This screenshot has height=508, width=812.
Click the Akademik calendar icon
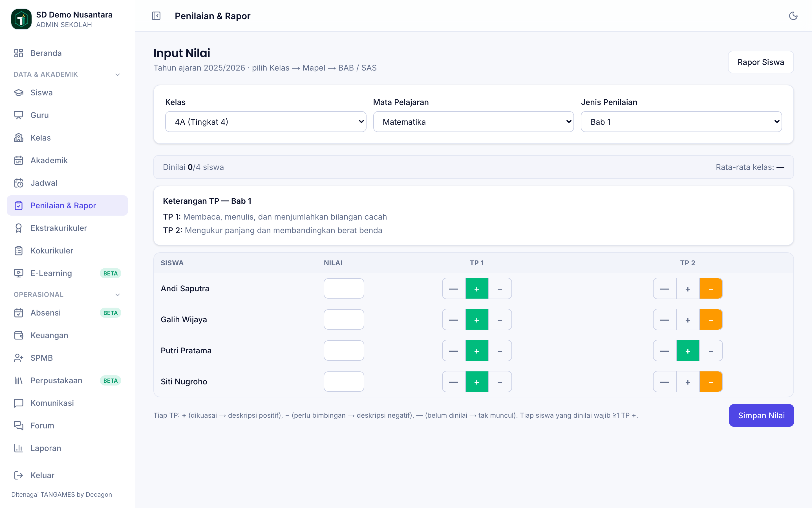point(18,160)
